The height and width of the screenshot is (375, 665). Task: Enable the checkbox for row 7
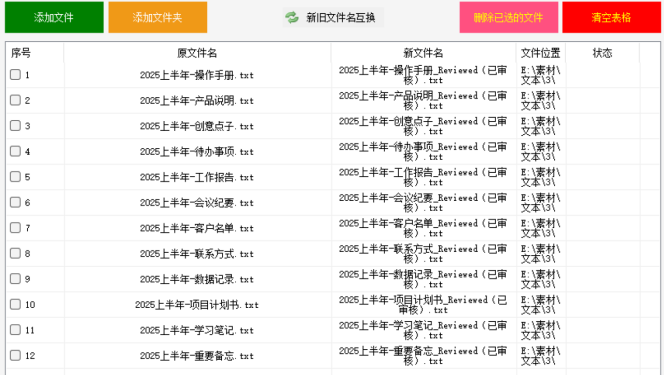15,228
